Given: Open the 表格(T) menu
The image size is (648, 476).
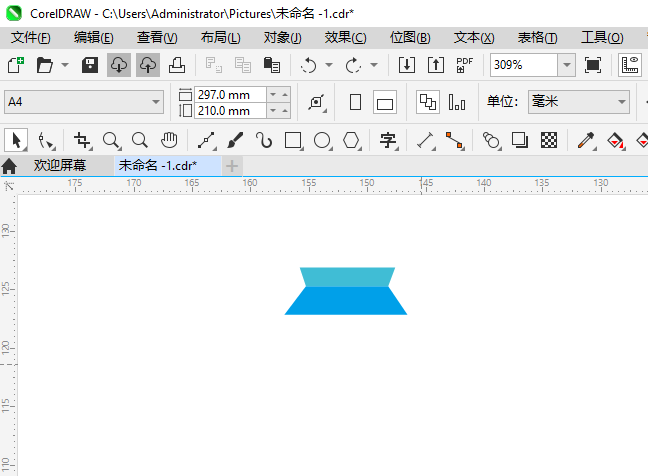Looking at the screenshot, I should [x=537, y=38].
